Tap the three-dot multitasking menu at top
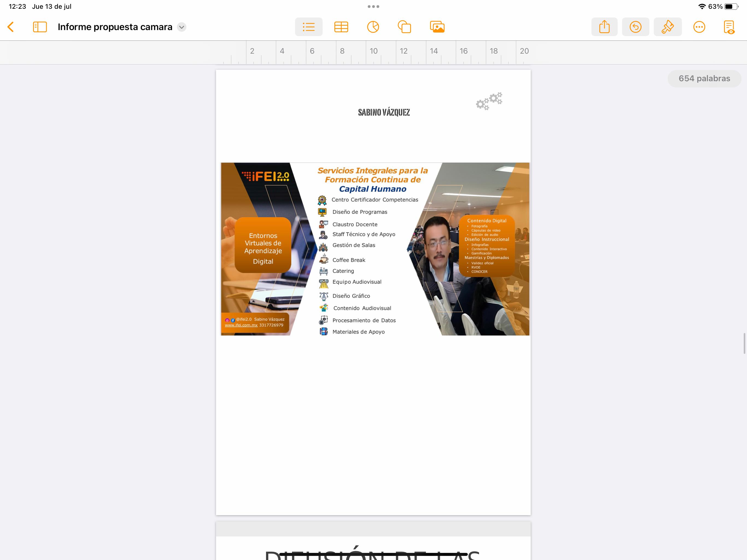 pyautogui.click(x=373, y=6)
